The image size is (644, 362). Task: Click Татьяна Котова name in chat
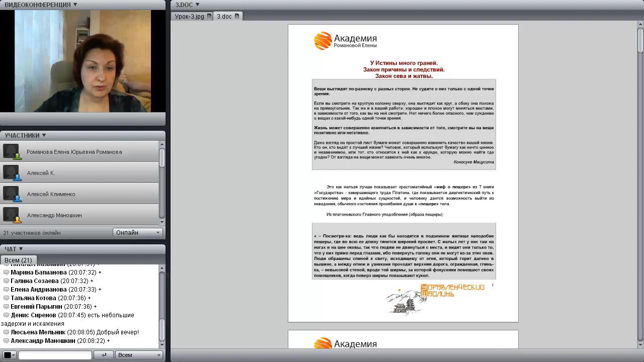pyautogui.click(x=34, y=298)
